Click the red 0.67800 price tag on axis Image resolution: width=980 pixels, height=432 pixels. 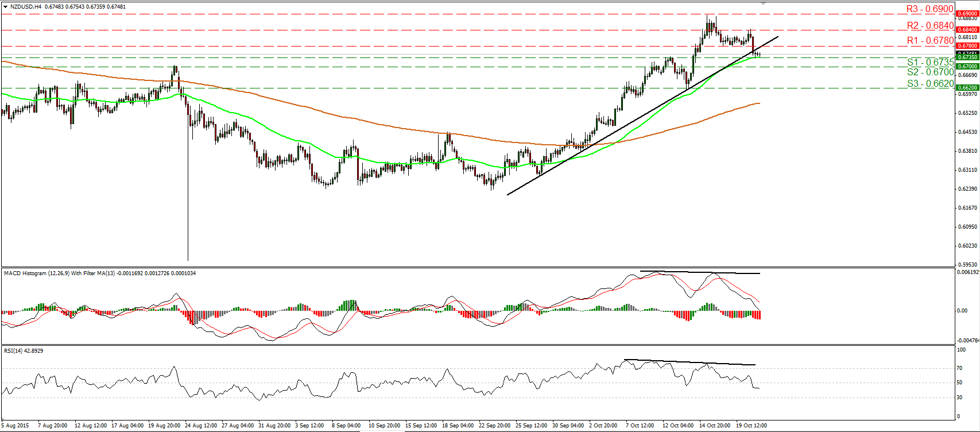967,45
